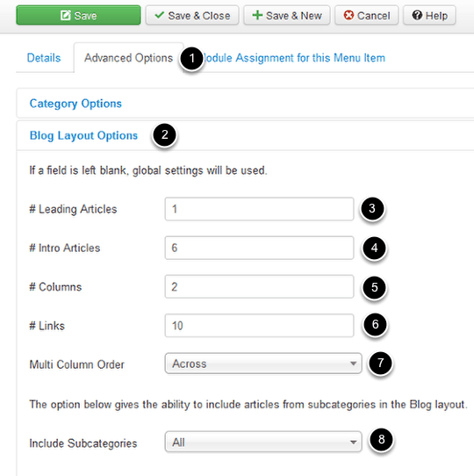Focus the # Columns text box
474x476 pixels.
259,286
